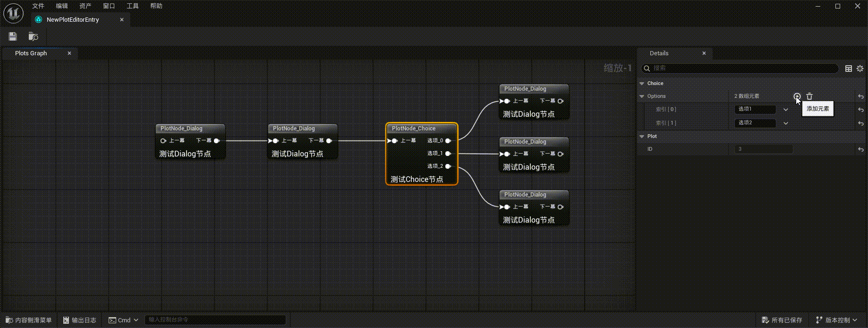Add a new element to Options array
868x328 pixels.
pos(797,96)
